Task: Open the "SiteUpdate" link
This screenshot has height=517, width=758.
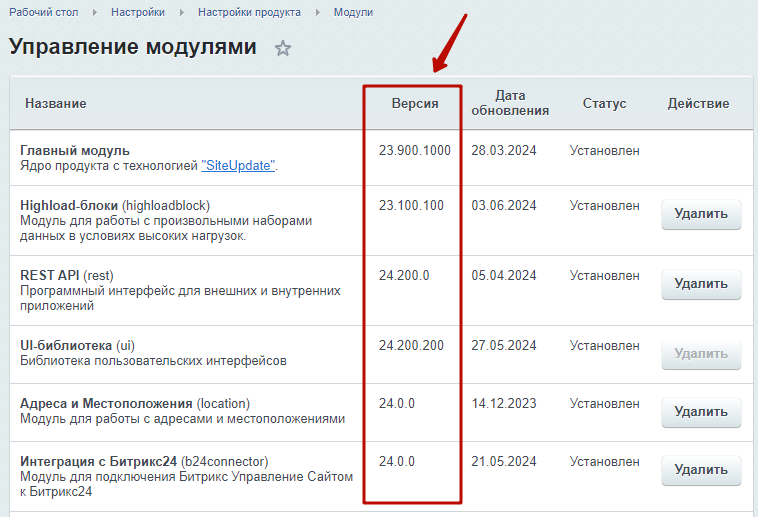Action: pyautogui.click(x=238, y=166)
